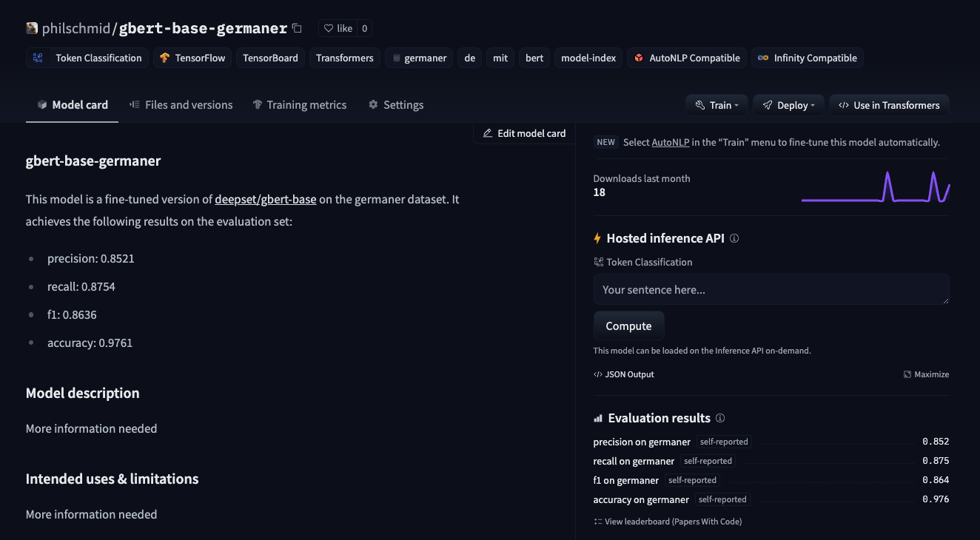980x540 pixels.
Task: Open the Files and versions tab
Action: coord(181,105)
